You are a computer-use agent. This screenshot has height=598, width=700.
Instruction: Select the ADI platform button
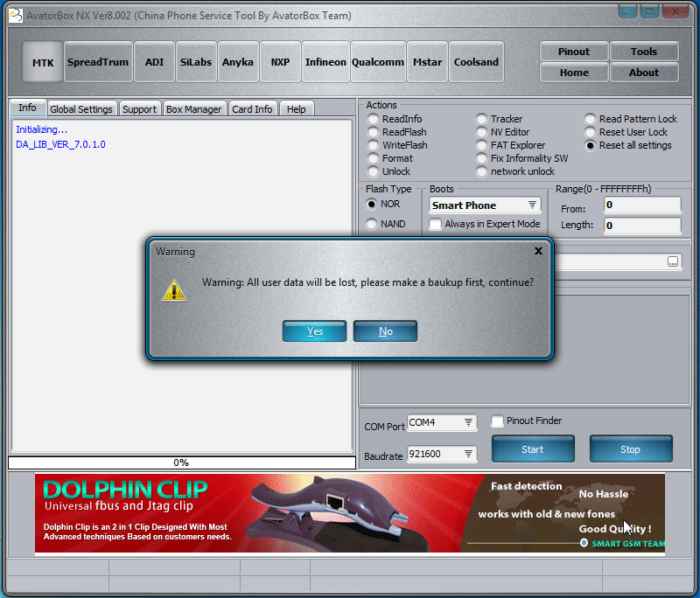[x=155, y=62]
